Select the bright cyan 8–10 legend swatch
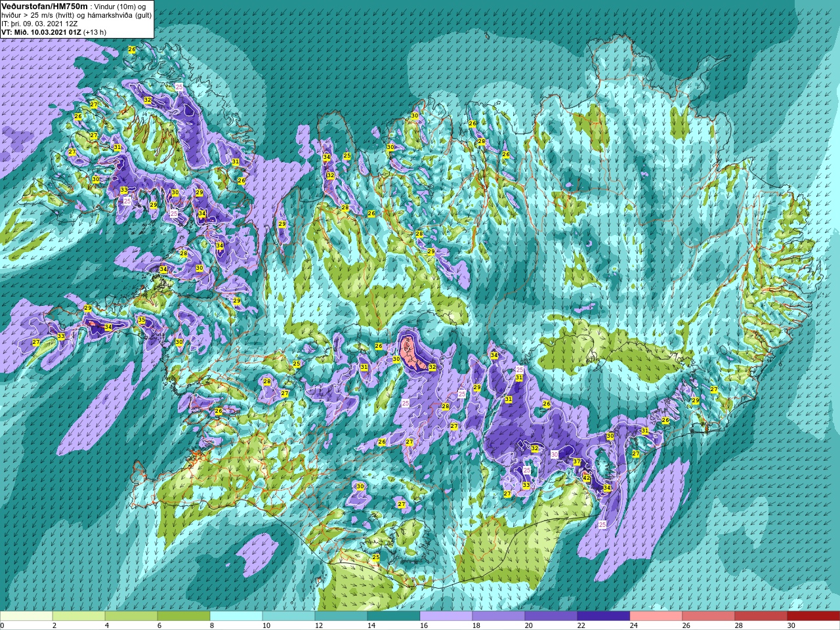 pos(236,616)
